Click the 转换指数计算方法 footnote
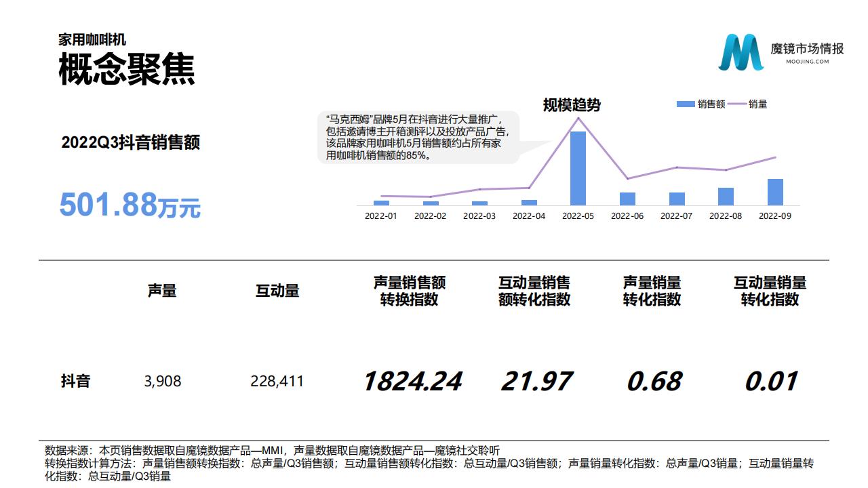The image size is (868, 488). click(429, 470)
